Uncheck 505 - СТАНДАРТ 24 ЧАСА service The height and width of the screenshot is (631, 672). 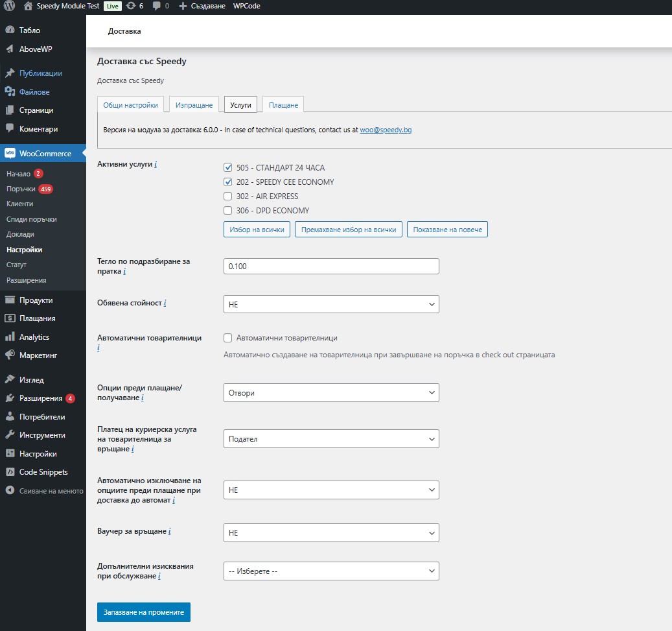[x=227, y=167]
